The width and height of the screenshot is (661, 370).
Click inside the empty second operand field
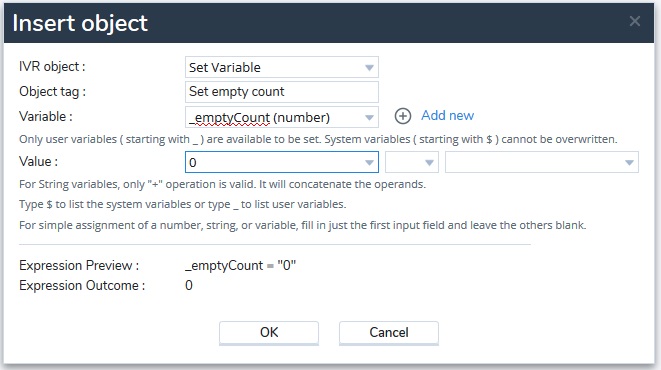pyautogui.click(x=534, y=162)
